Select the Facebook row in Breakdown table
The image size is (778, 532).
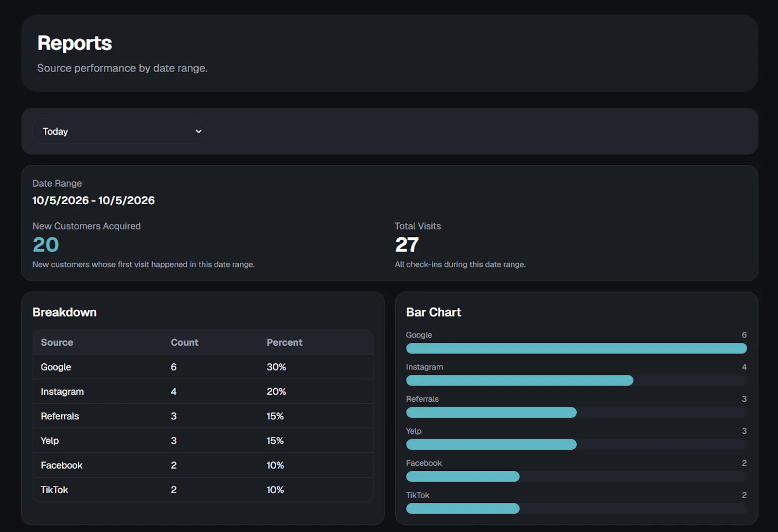pos(203,465)
